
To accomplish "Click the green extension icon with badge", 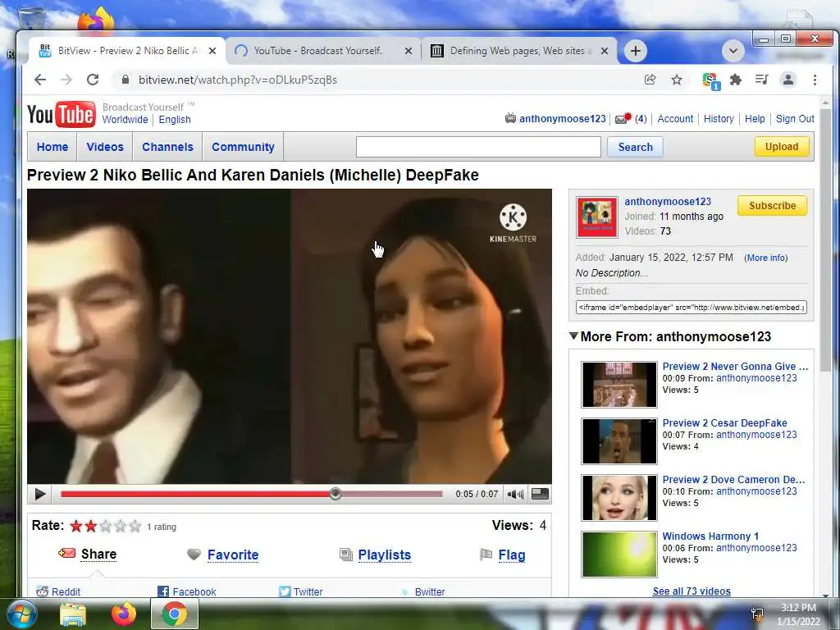I will (711, 81).
